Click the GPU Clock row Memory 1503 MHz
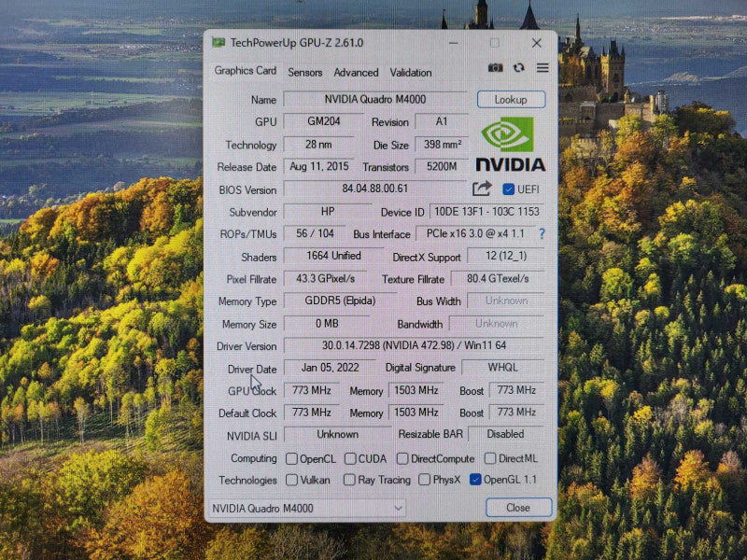747x560 pixels. 416,390
